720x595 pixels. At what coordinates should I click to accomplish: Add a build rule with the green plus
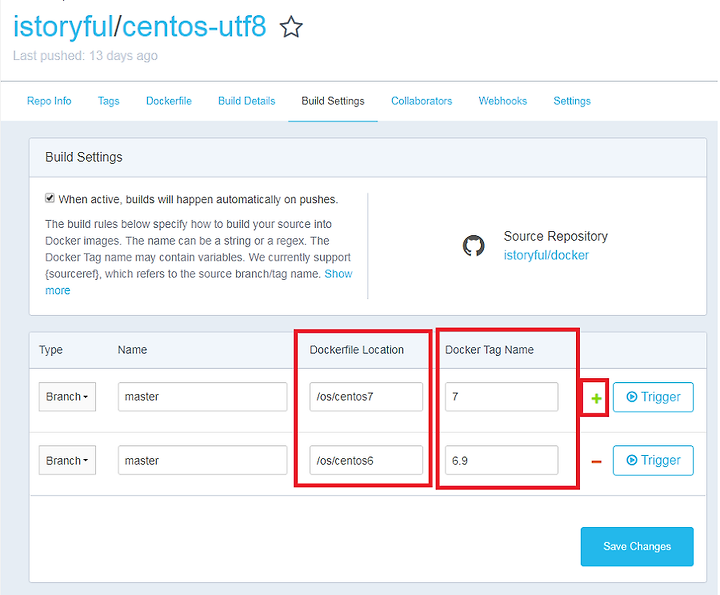596,398
